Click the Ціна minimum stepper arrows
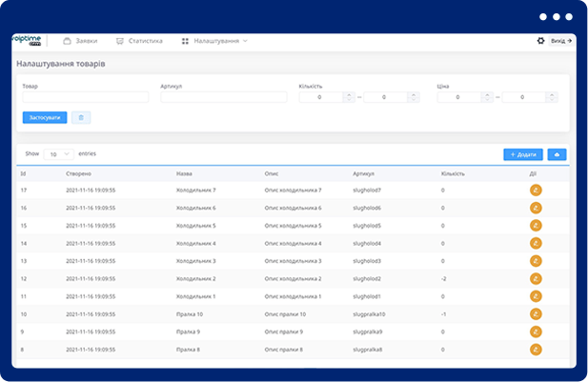Screen dimensions: 588x382 [487, 97]
